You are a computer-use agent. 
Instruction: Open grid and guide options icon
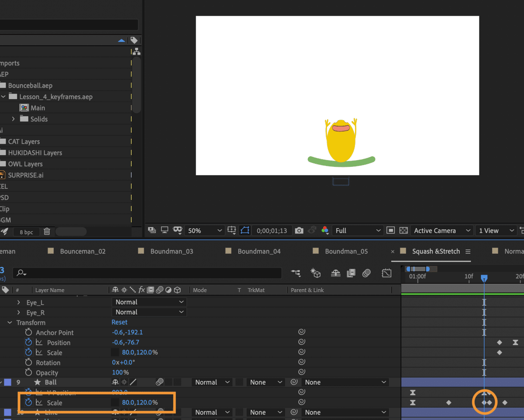(232, 230)
